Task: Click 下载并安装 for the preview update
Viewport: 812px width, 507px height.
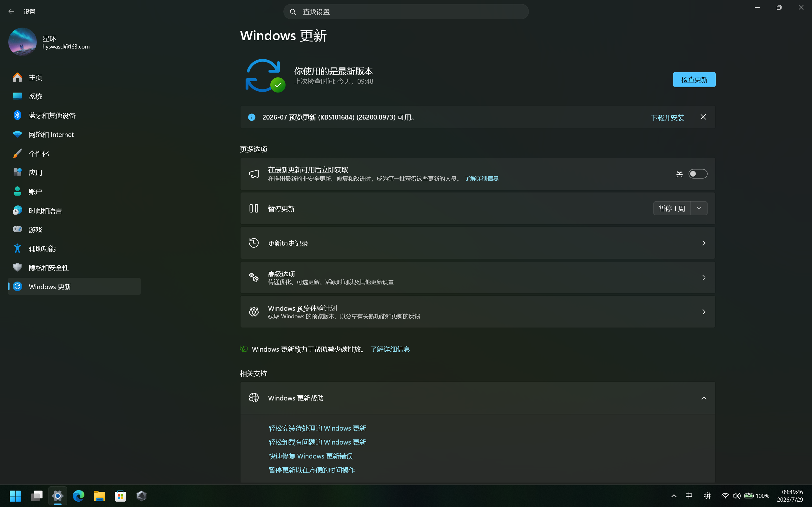Action: pos(667,118)
